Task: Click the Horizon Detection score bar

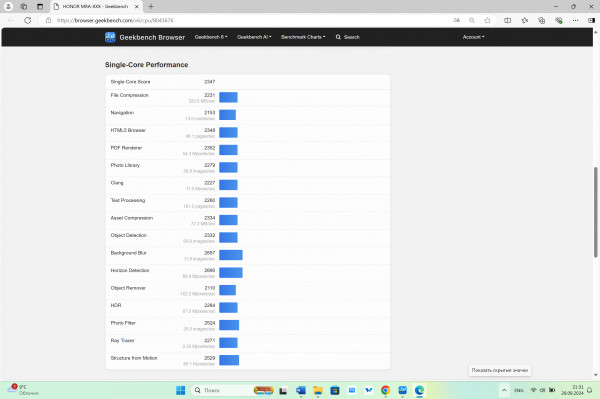Action: click(x=231, y=272)
